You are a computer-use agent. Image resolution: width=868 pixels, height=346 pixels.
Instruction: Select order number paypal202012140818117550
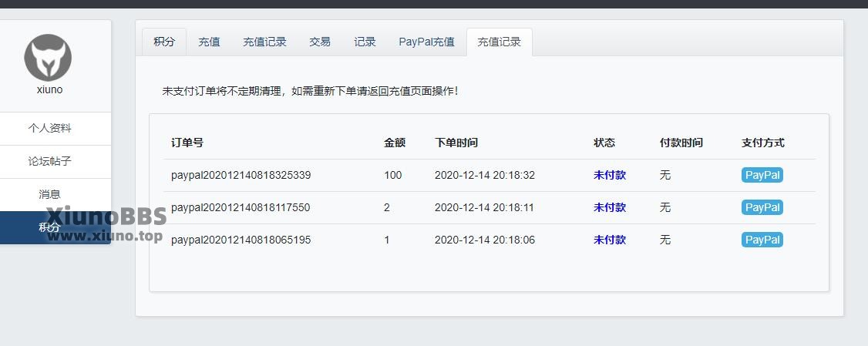pos(241,207)
